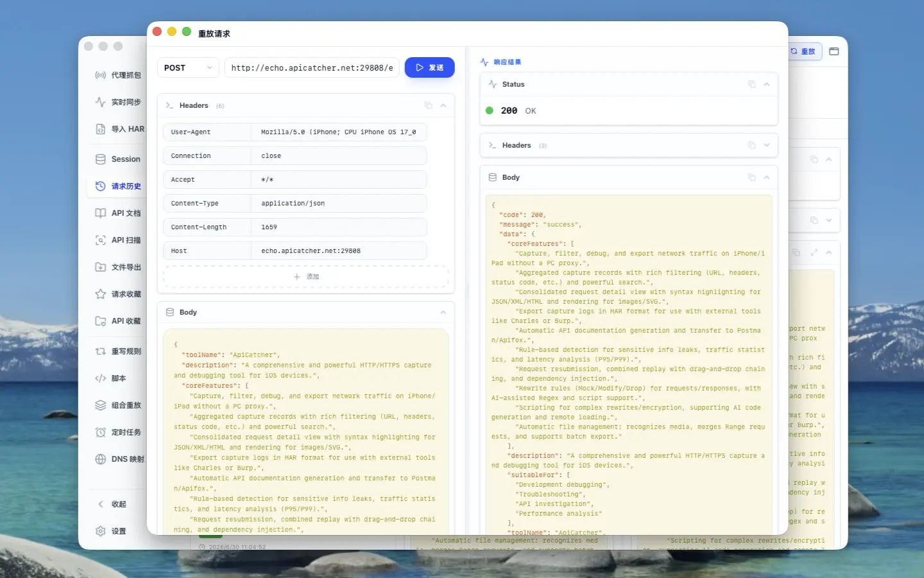Expand the response Headers panel
The height and width of the screenshot is (578, 924).
tap(767, 145)
